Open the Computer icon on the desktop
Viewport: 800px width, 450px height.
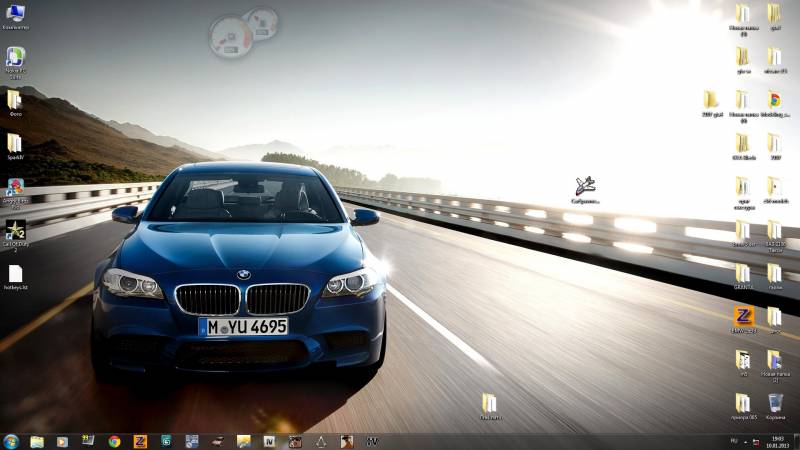tap(15, 16)
